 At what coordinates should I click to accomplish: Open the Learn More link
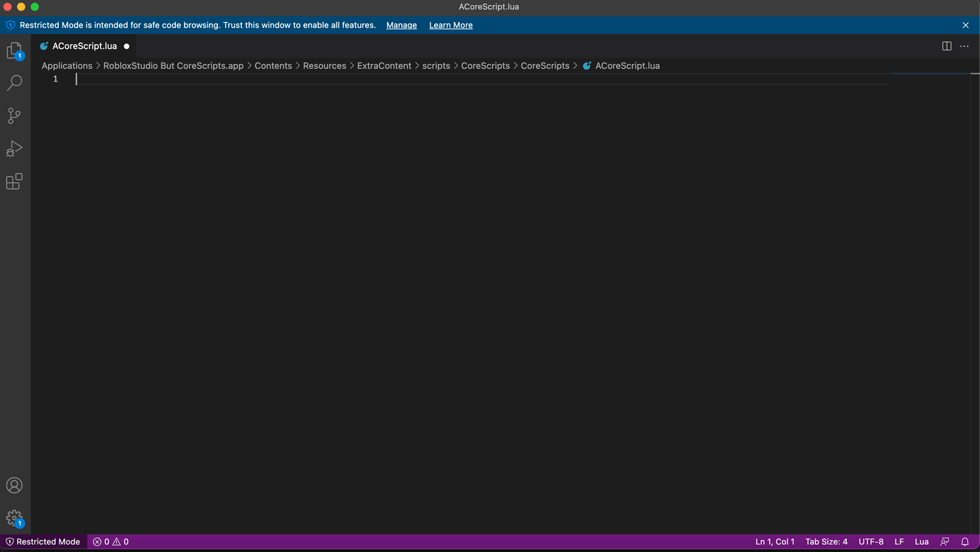[x=450, y=25]
